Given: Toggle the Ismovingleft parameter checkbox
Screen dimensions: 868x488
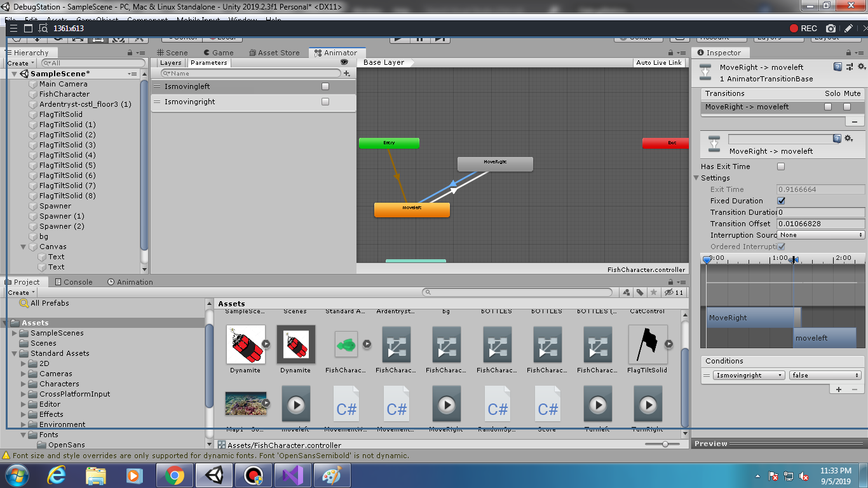Looking at the screenshot, I should pos(325,86).
